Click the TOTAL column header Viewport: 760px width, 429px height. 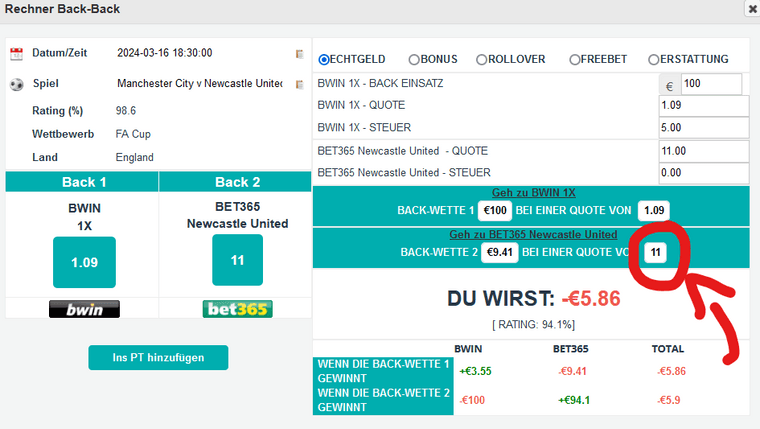[668, 349]
